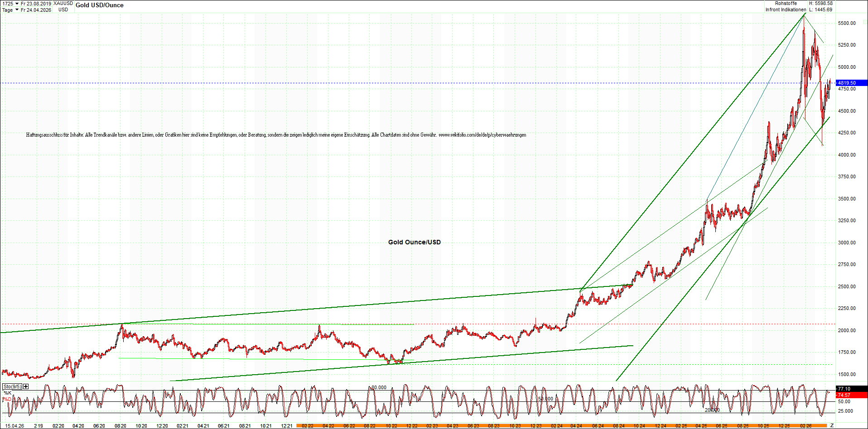This screenshot has height=429, width=868.
Task: Click the Infront Indikationen source label
Action: click(786, 10)
